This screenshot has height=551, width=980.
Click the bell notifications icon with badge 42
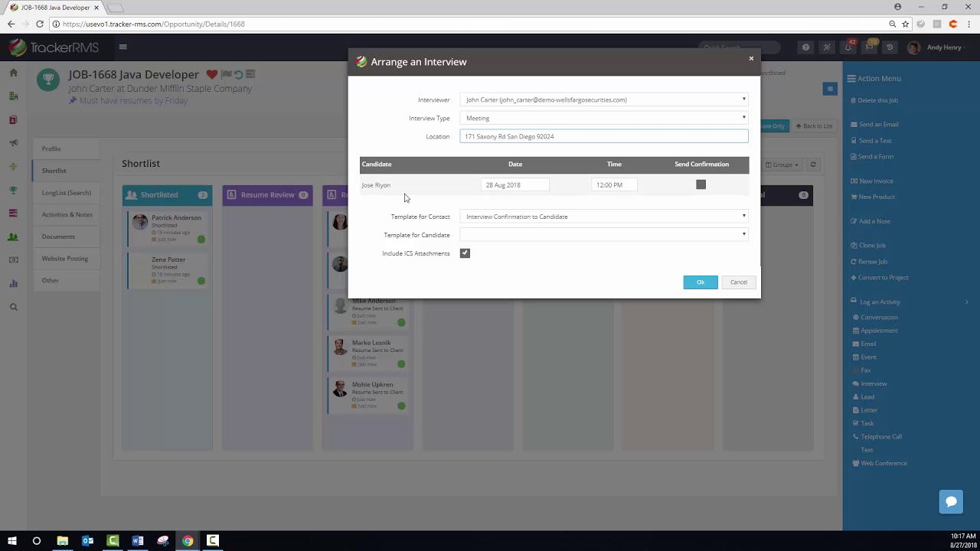tap(848, 47)
